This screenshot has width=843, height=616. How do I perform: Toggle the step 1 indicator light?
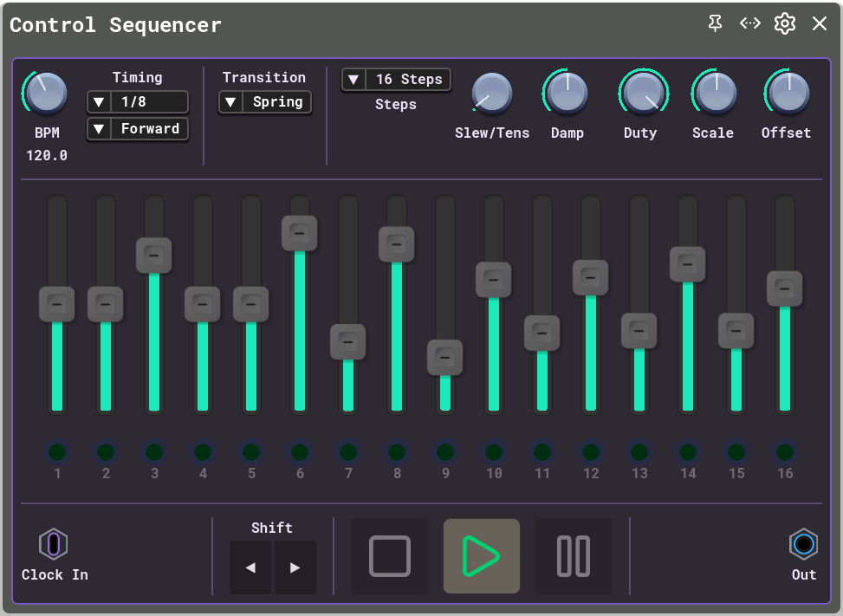pyautogui.click(x=57, y=452)
